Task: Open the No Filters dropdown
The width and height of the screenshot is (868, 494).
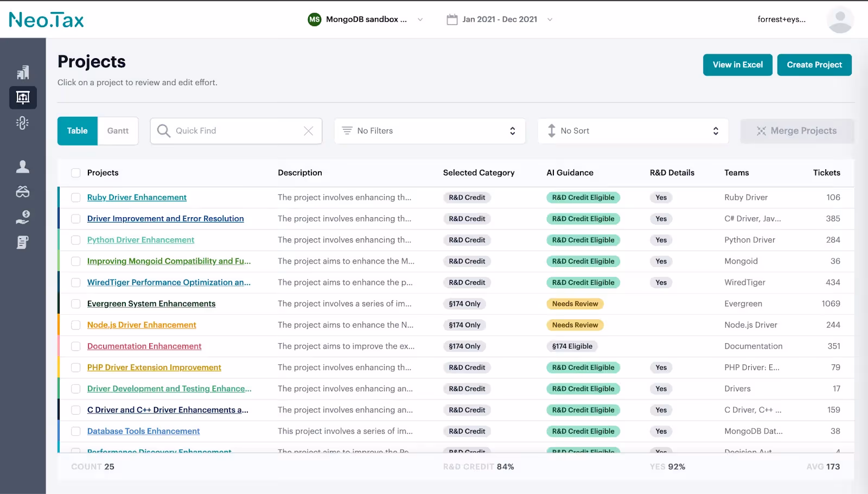Action: (x=430, y=131)
